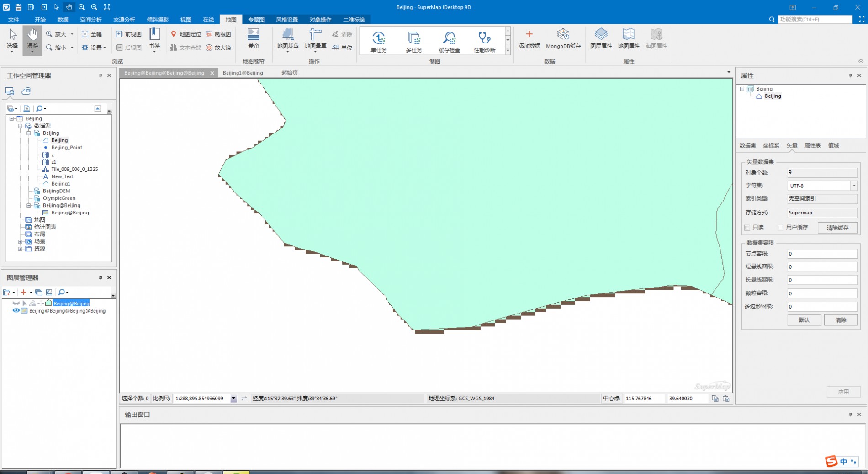
Task: Show full extent with 全幅
Action: 92,34
